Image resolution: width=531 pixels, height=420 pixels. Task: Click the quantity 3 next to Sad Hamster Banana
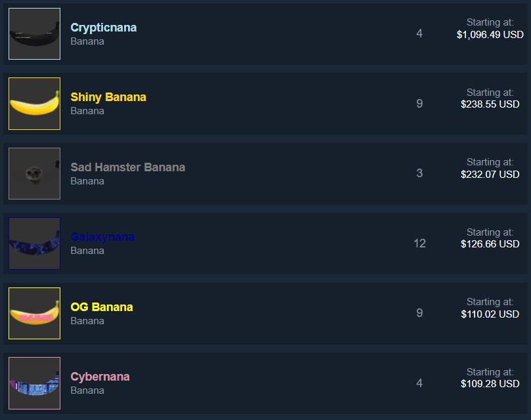[419, 174]
